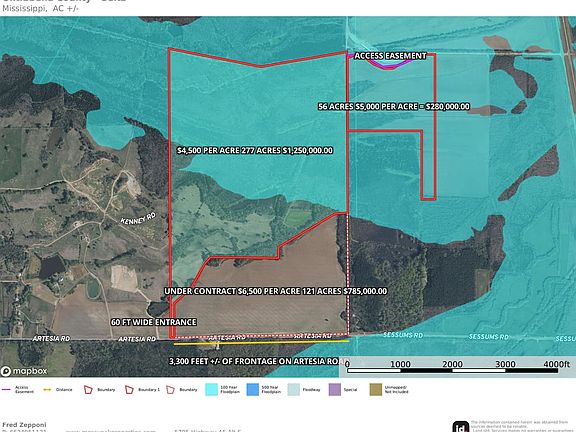Click the 56 ACRES $5,000 PER ACRE label
Image resolution: width=576 pixels, height=432 pixels.
tap(394, 107)
